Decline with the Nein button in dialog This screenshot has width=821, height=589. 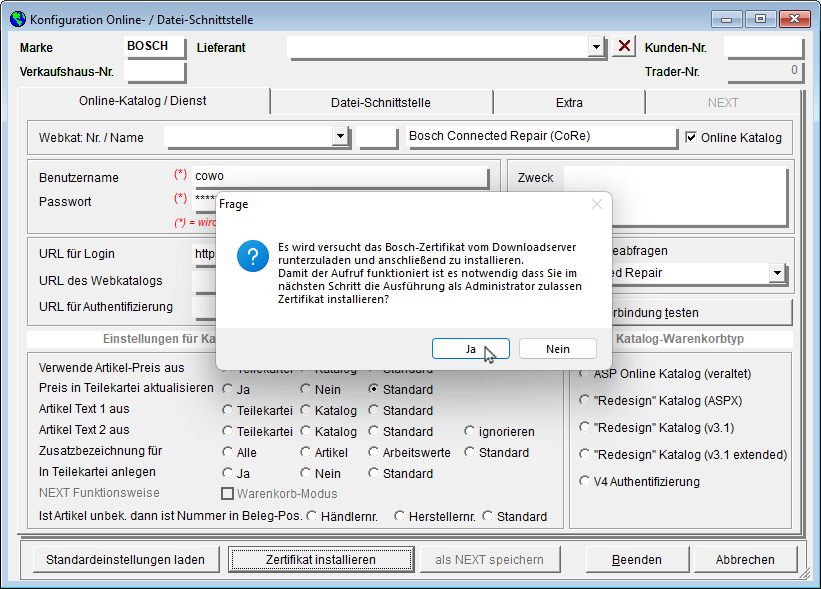click(x=558, y=349)
